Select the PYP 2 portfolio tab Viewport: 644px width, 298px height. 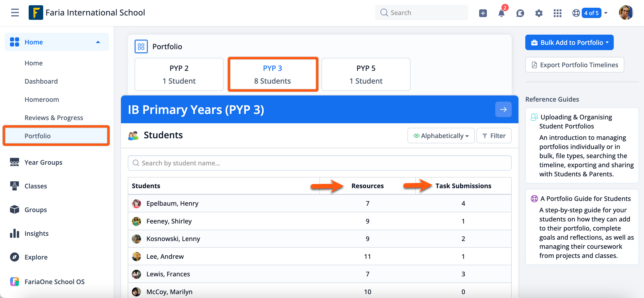tap(179, 74)
